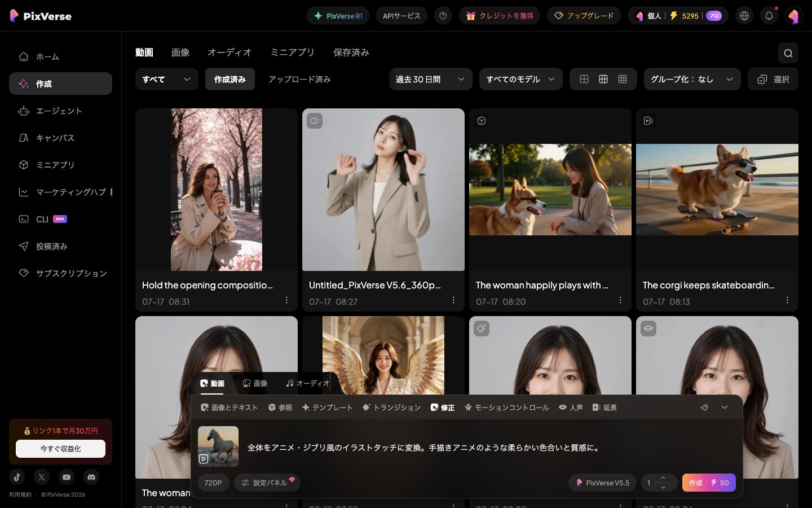Open the search icon in the gallery
This screenshot has width=812, height=508.
[788, 53]
